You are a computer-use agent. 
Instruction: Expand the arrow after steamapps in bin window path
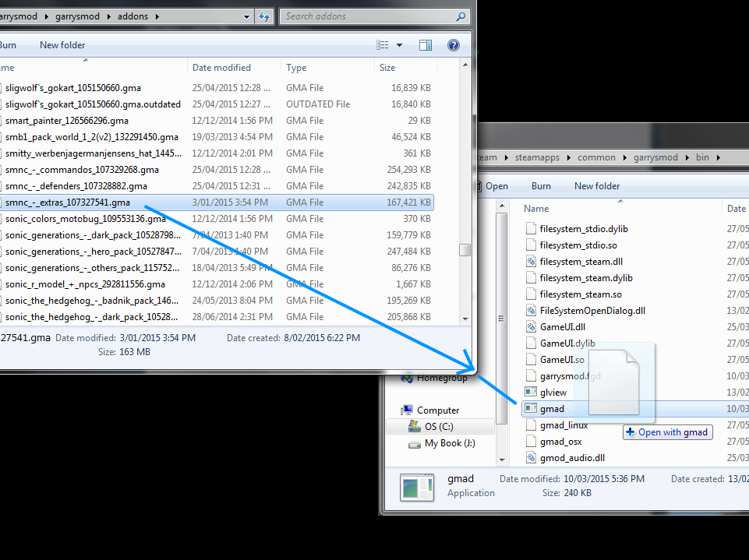tap(568, 157)
